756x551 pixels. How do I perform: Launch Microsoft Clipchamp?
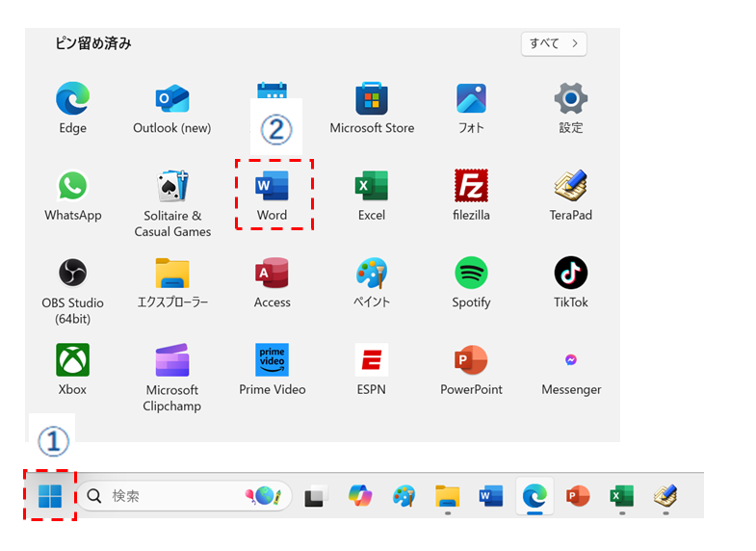[171, 360]
